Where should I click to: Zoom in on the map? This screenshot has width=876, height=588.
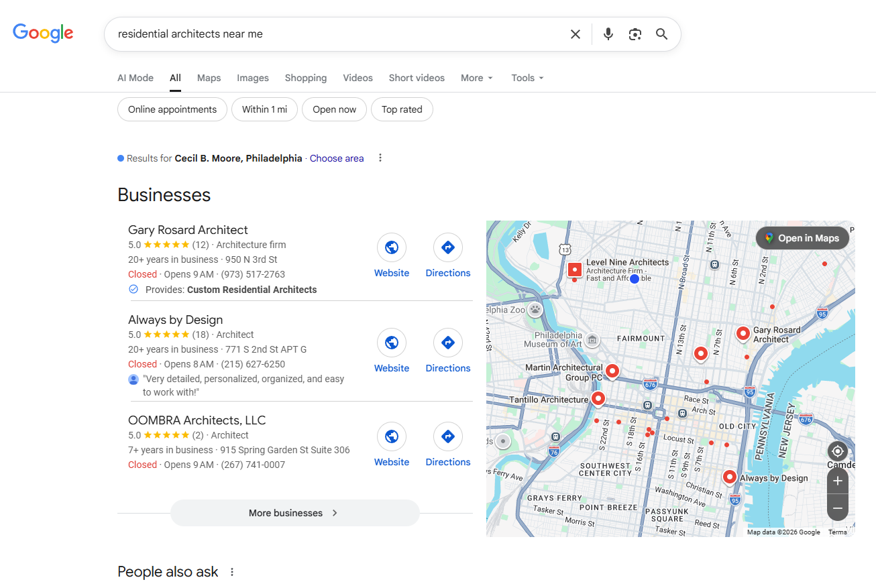tap(837, 481)
